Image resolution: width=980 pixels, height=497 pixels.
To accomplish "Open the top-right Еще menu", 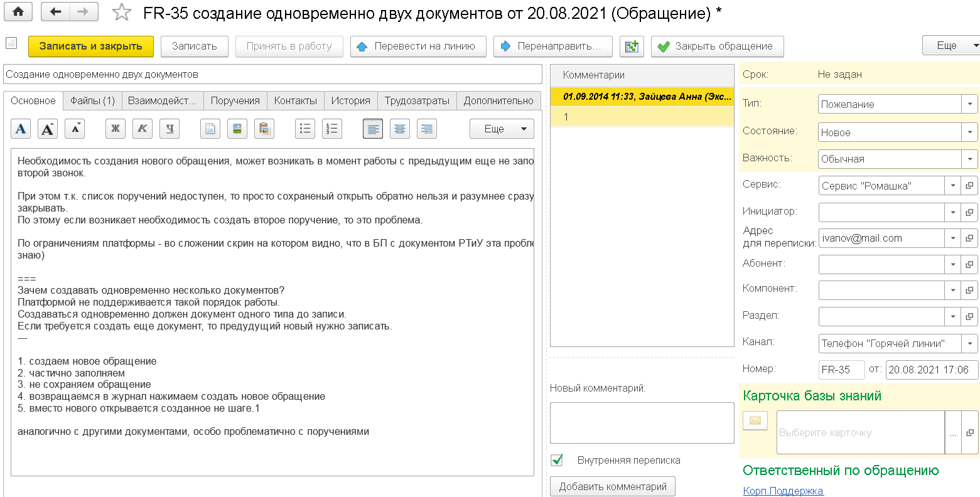I will (x=950, y=45).
